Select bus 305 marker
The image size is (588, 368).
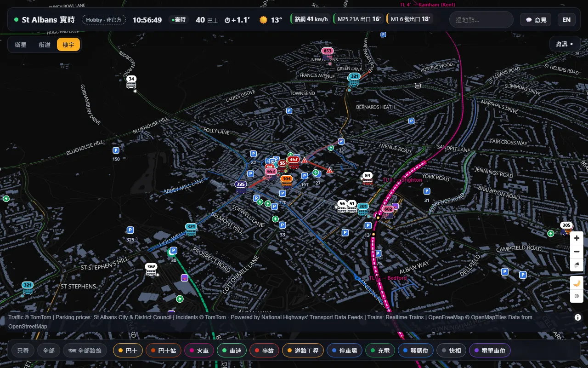[566, 228]
